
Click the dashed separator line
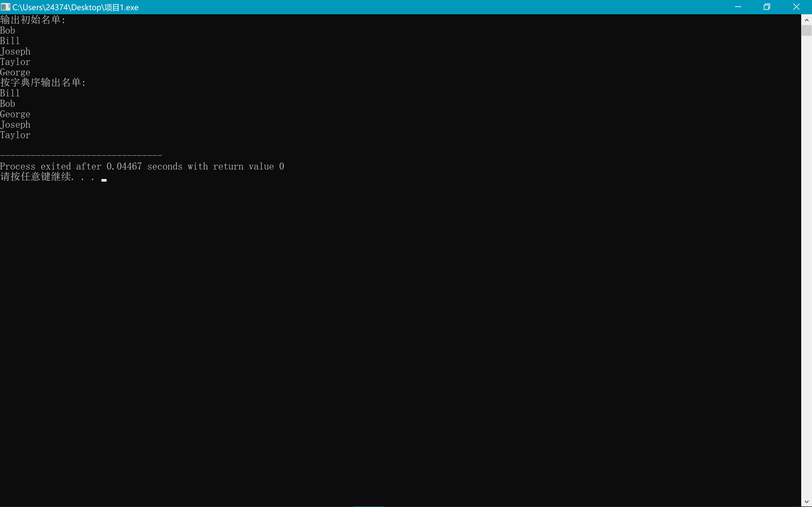(81, 155)
